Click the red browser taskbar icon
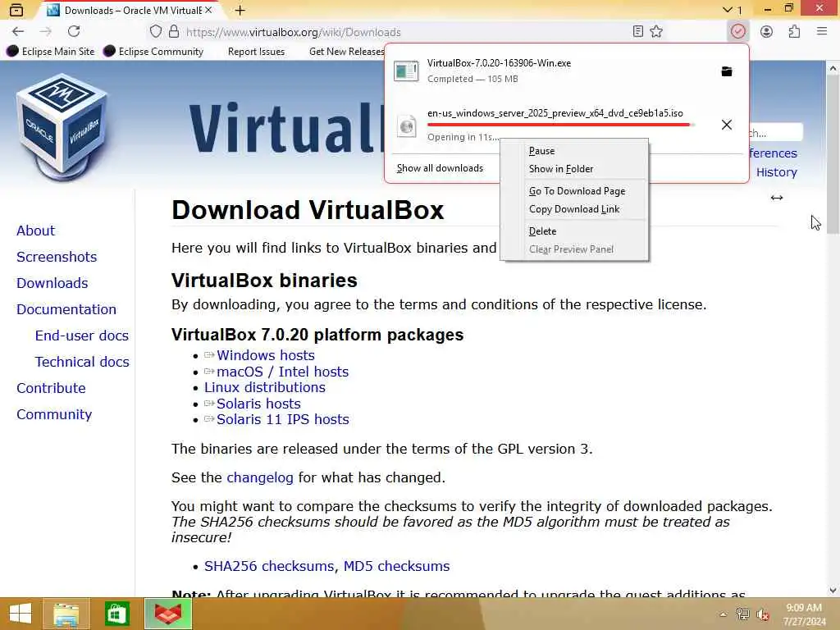 point(168,614)
